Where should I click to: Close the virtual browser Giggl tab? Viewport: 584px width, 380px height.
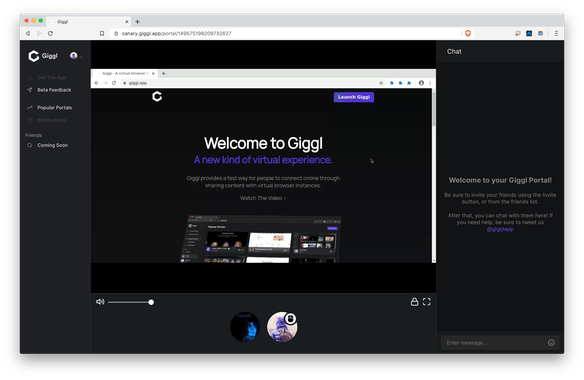153,73
